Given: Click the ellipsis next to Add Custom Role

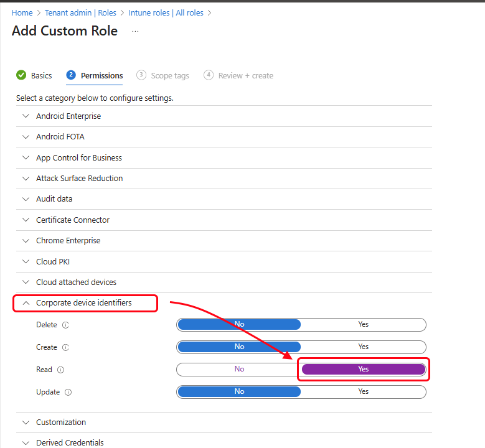Looking at the screenshot, I should (135, 31).
